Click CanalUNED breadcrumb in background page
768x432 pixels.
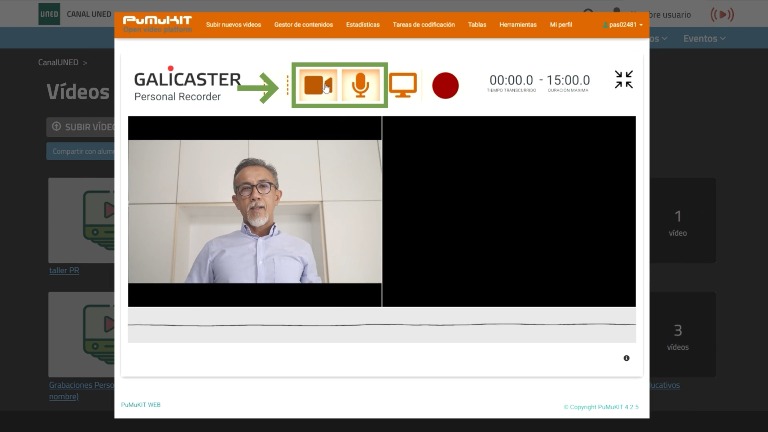click(58, 62)
